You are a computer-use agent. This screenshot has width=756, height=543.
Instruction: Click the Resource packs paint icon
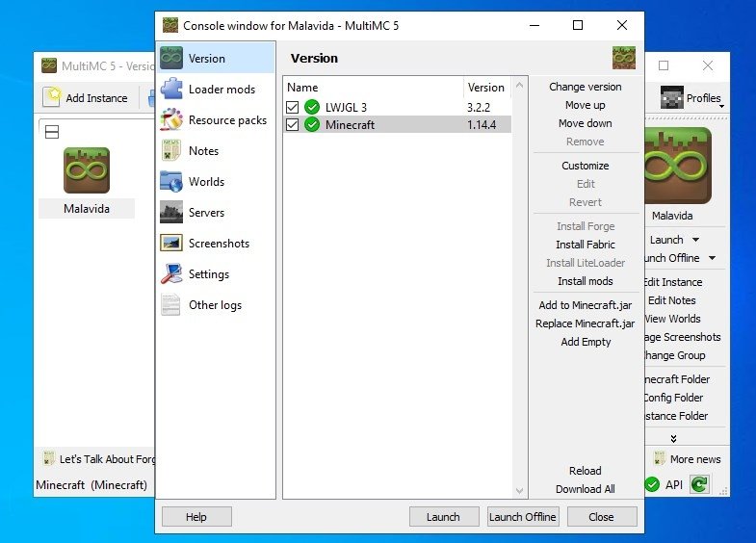click(x=171, y=120)
